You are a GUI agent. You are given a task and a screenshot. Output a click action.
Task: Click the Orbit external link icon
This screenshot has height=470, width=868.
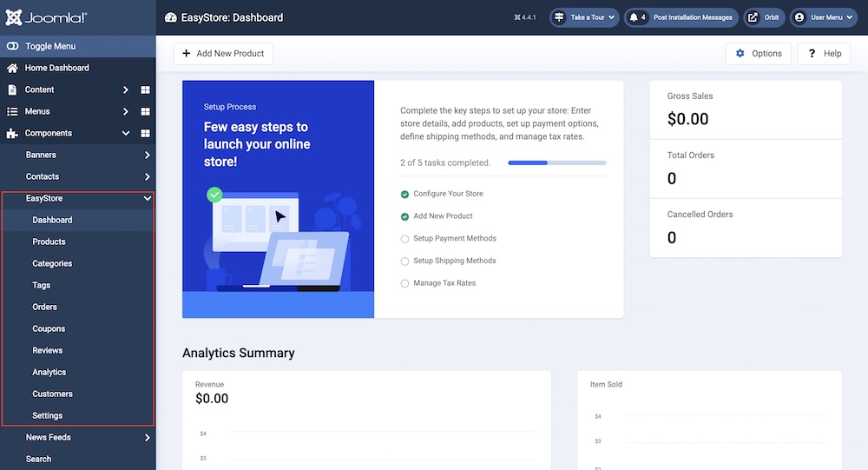[x=752, y=17]
